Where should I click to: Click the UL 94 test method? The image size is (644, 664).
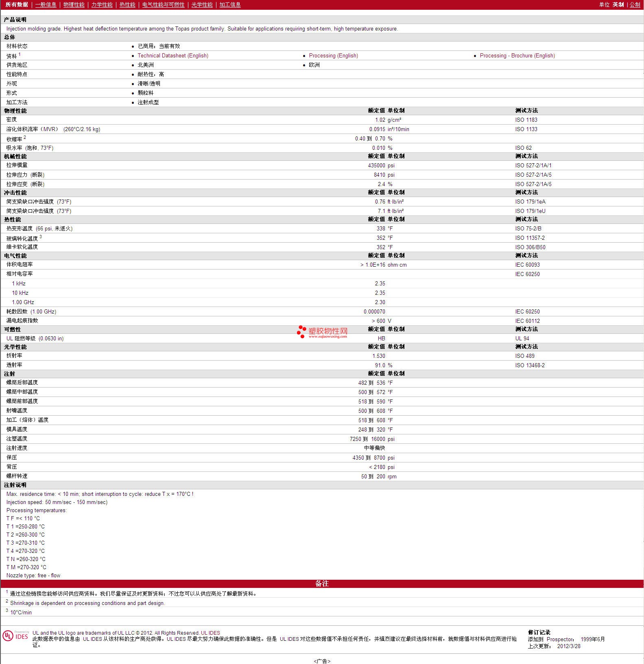point(522,338)
